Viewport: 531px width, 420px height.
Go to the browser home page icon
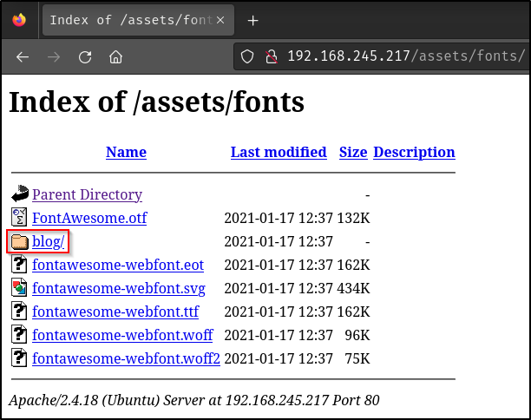115,57
